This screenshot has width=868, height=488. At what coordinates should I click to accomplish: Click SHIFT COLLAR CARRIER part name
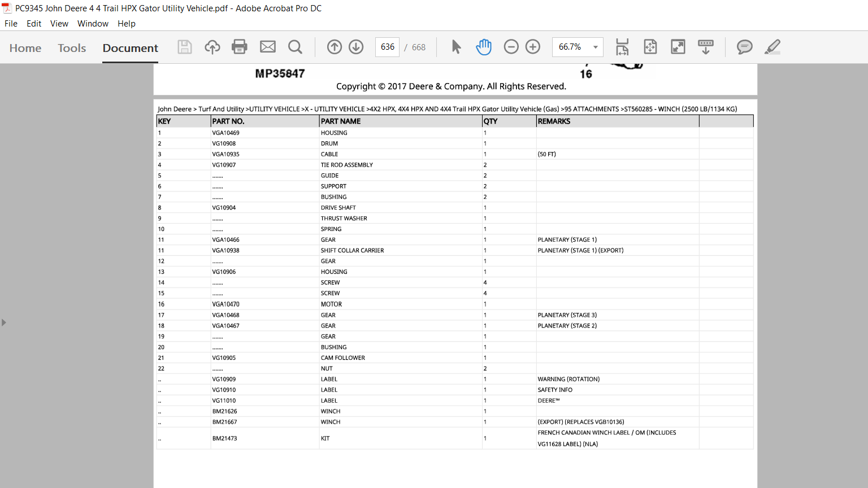pos(353,250)
